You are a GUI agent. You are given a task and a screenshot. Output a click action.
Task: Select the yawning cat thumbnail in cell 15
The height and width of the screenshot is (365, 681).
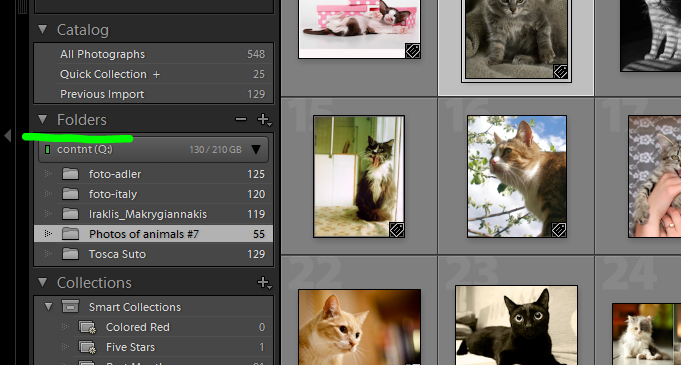coord(359,176)
